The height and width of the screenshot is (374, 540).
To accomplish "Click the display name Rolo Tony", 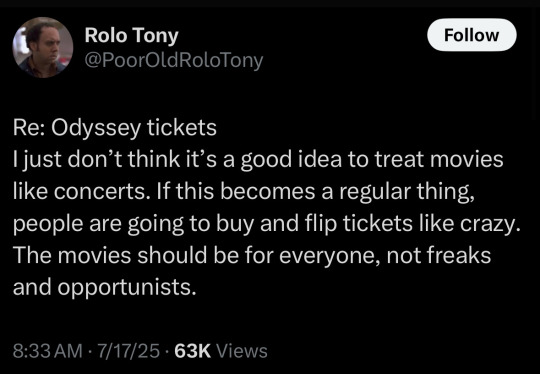I will (132, 35).
